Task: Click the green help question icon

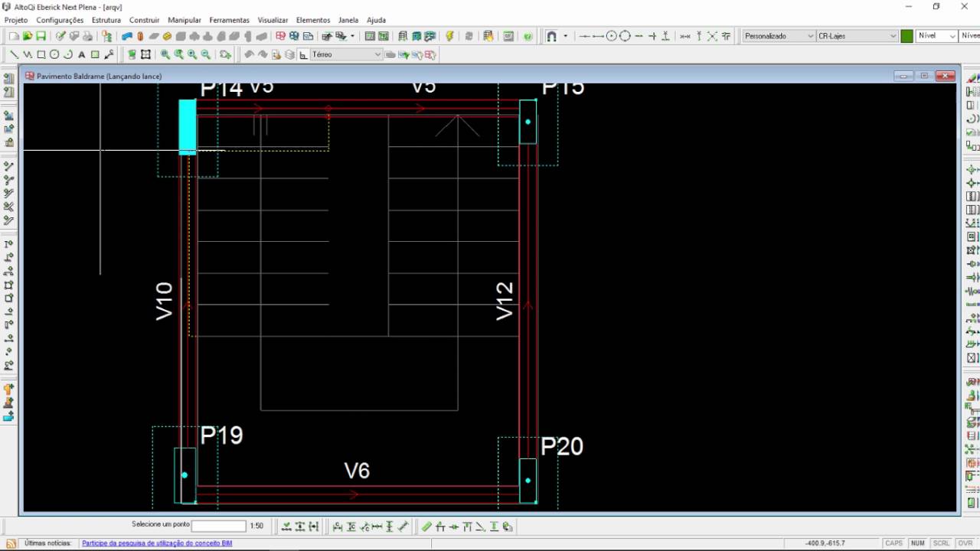Action: click(528, 36)
